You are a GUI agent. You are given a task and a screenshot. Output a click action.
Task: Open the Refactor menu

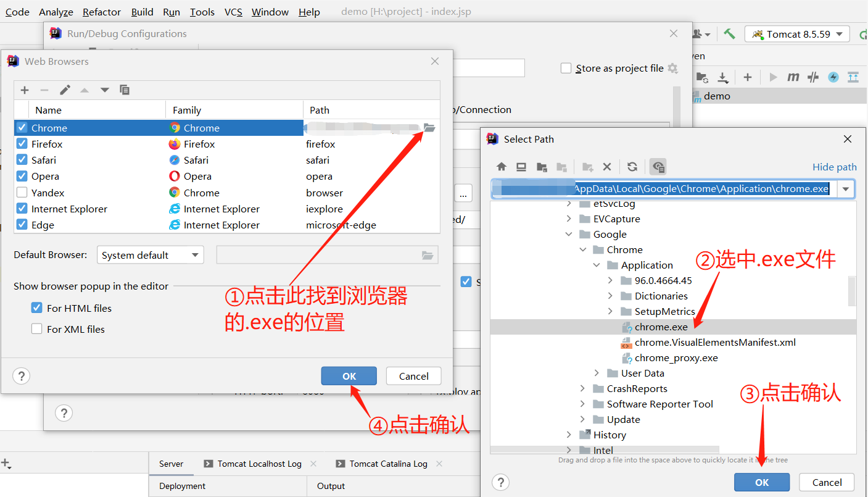tap(102, 12)
